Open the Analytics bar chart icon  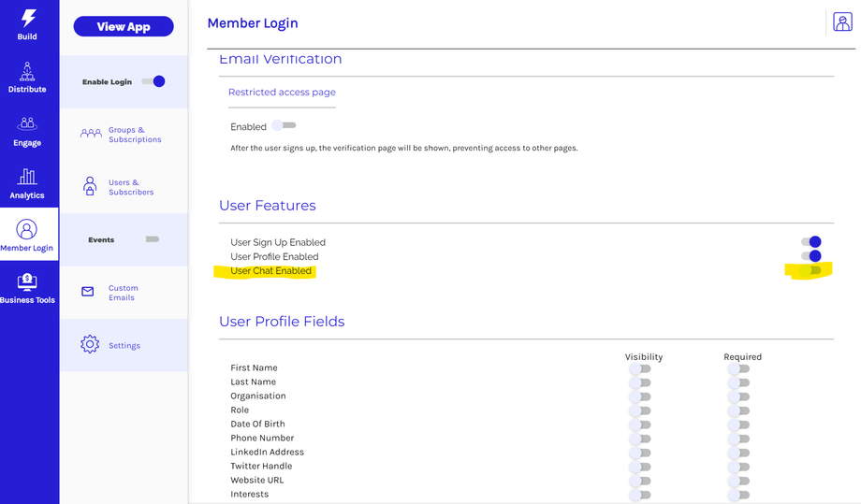point(27,176)
